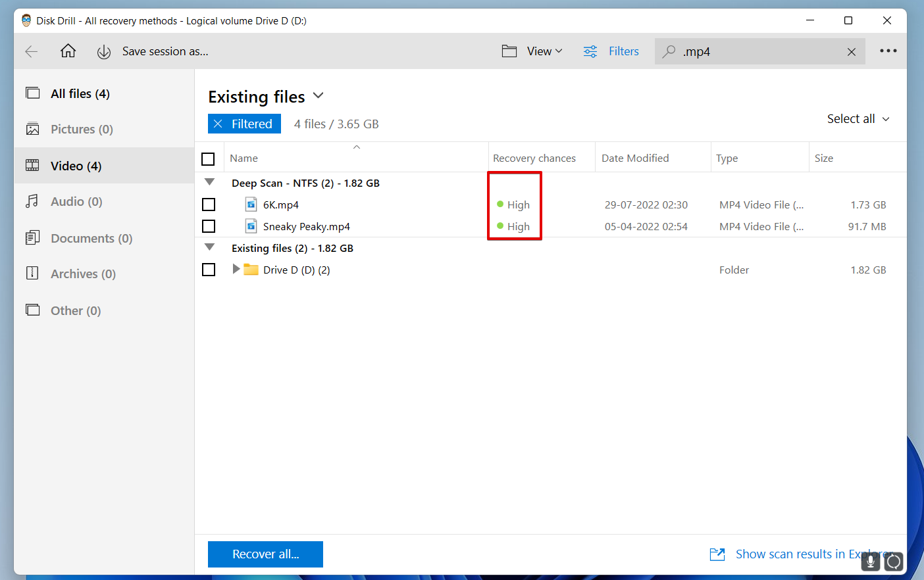
Task: Click the Audio music note icon
Action: (32, 201)
